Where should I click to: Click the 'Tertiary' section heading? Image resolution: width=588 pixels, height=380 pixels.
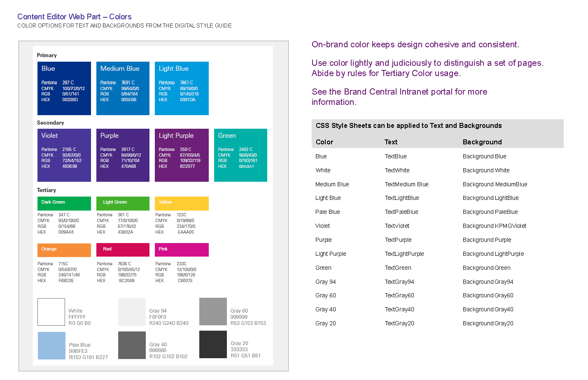pyautogui.click(x=47, y=190)
